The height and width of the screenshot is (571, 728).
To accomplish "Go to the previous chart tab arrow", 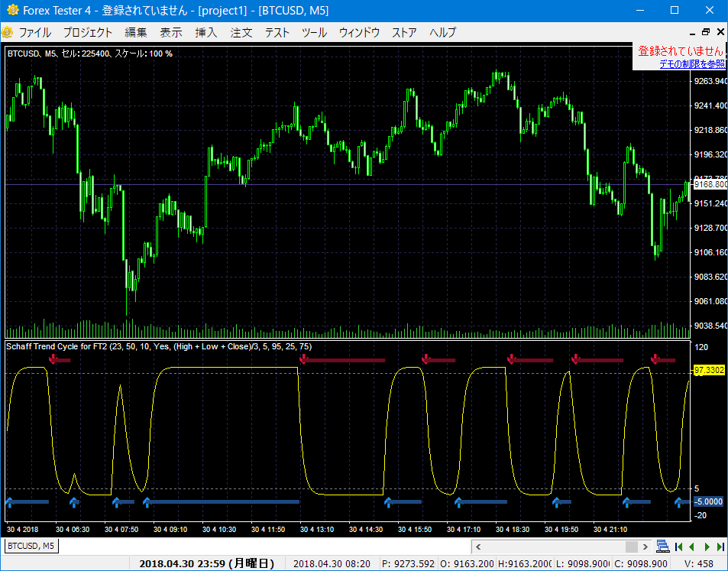I will [692, 547].
